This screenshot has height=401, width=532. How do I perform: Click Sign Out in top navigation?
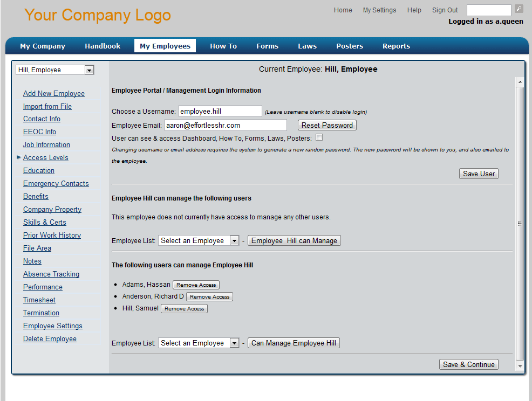pyautogui.click(x=445, y=10)
